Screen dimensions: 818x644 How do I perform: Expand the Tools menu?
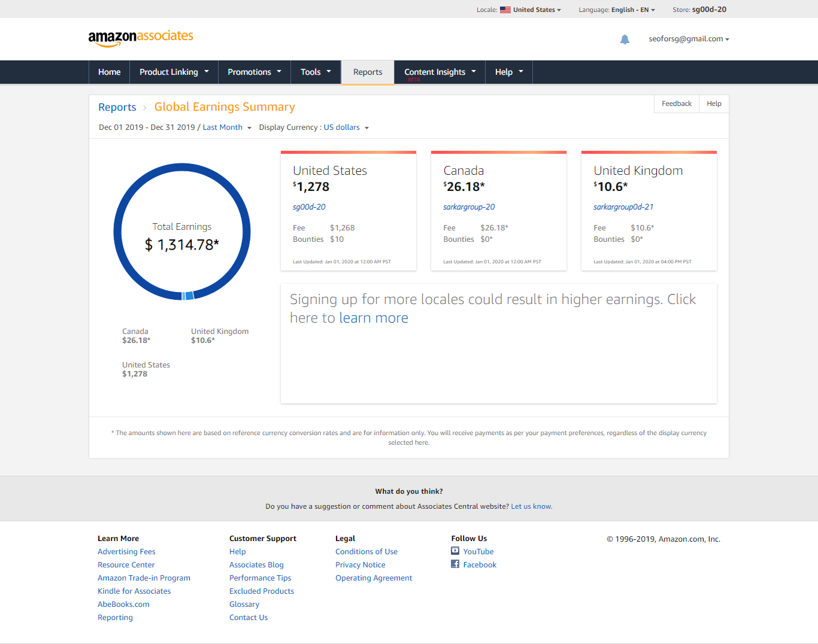point(316,72)
